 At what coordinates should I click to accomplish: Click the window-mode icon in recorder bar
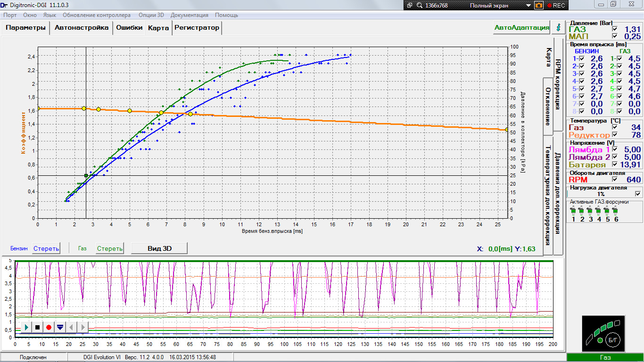[409, 5]
